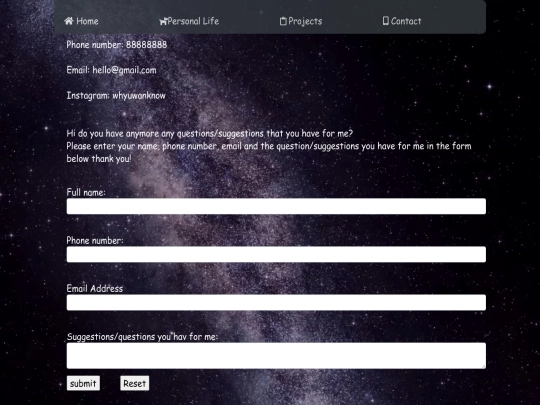
Task: Focus the Email Address input field
Action: (276, 302)
